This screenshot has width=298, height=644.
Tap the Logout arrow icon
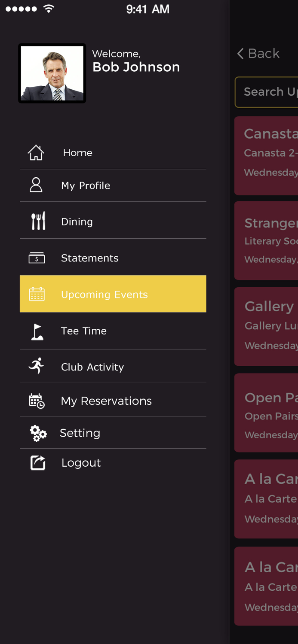(x=38, y=463)
